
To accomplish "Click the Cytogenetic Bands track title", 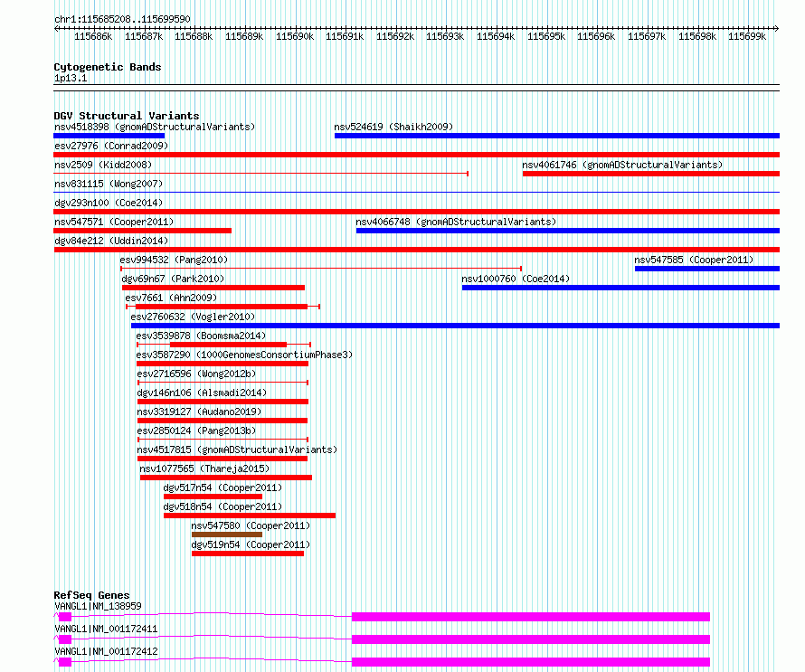I will [x=108, y=67].
